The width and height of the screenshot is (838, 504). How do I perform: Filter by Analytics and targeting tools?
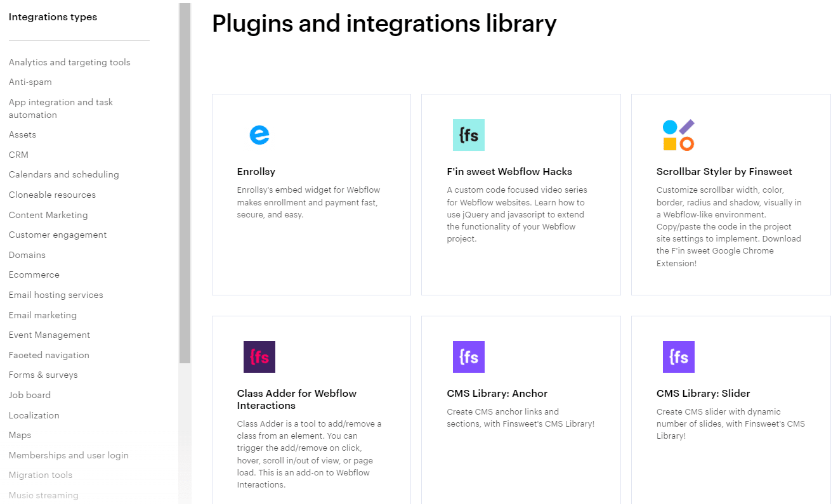(x=70, y=62)
